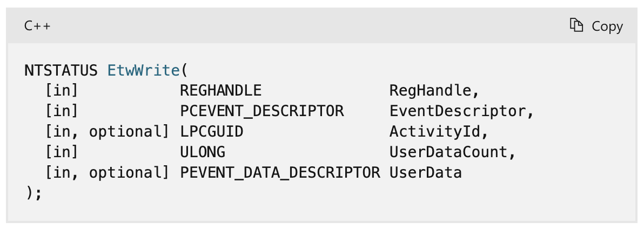This screenshot has width=644, height=229.
Task: Select the UserData parameter name
Action: [426, 173]
